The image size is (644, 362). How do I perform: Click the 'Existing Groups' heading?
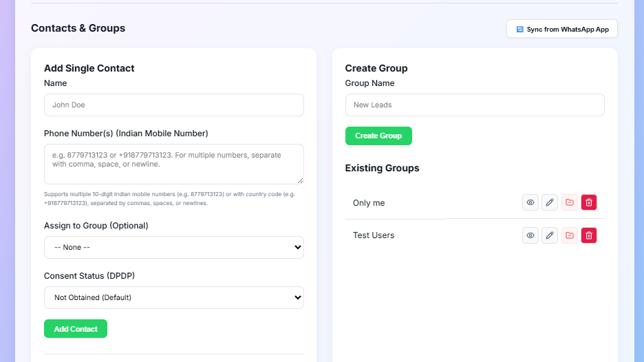pos(382,168)
